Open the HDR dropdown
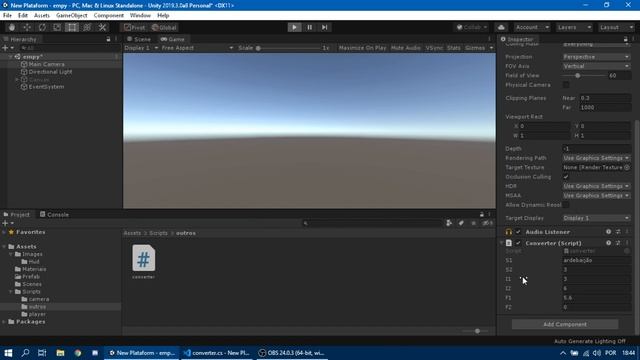Screen dimensions: 640x360 tap(596, 186)
